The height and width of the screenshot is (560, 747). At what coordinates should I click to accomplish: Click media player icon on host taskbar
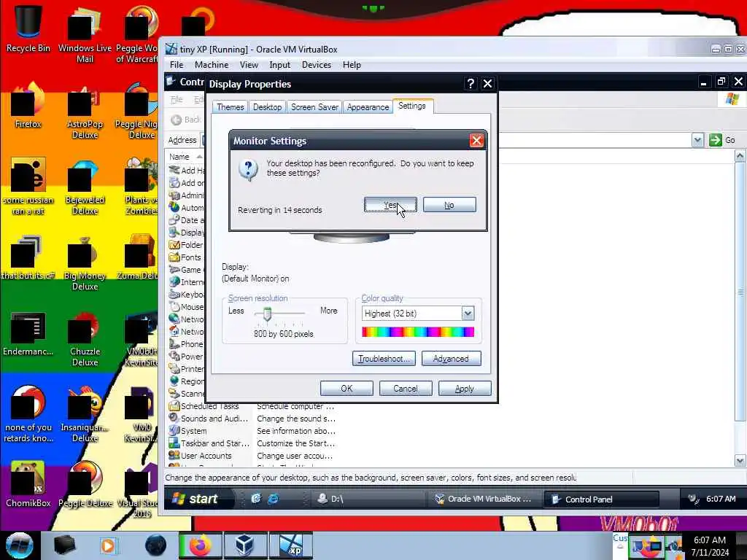[108, 545]
